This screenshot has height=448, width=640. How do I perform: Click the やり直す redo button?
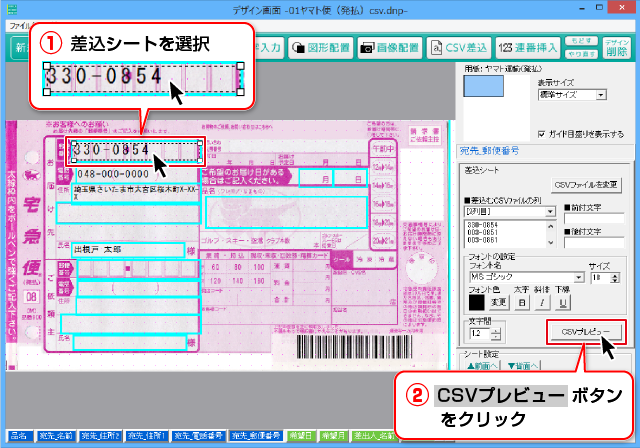coord(581,54)
